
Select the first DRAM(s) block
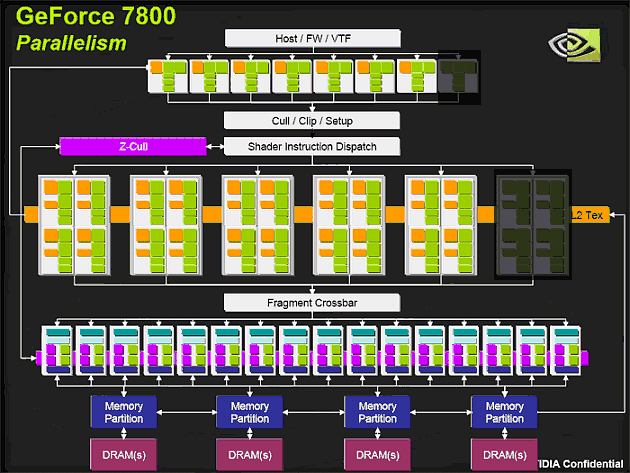tap(122, 455)
